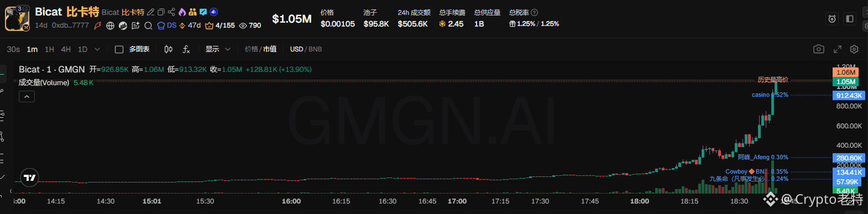
Task: Expand the more timeframes chevron
Action: tap(97, 49)
